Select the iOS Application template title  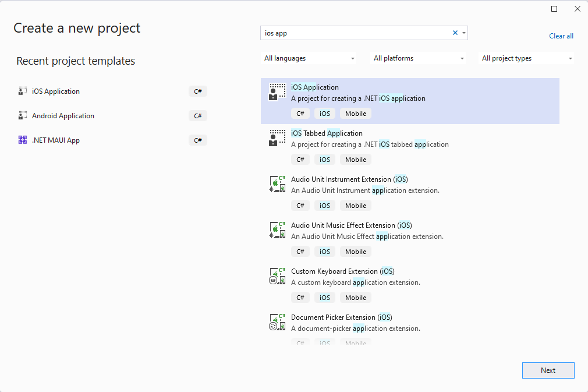[315, 87]
